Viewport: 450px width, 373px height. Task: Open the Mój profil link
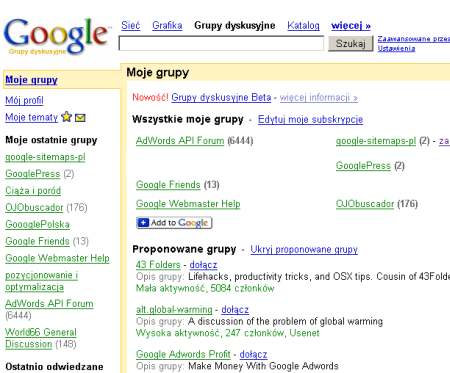[x=24, y=100]
